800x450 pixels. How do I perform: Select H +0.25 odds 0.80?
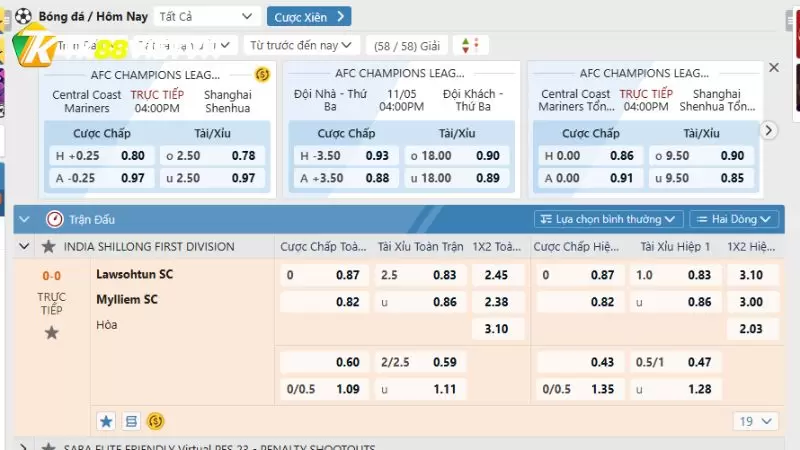pos(102,156)
